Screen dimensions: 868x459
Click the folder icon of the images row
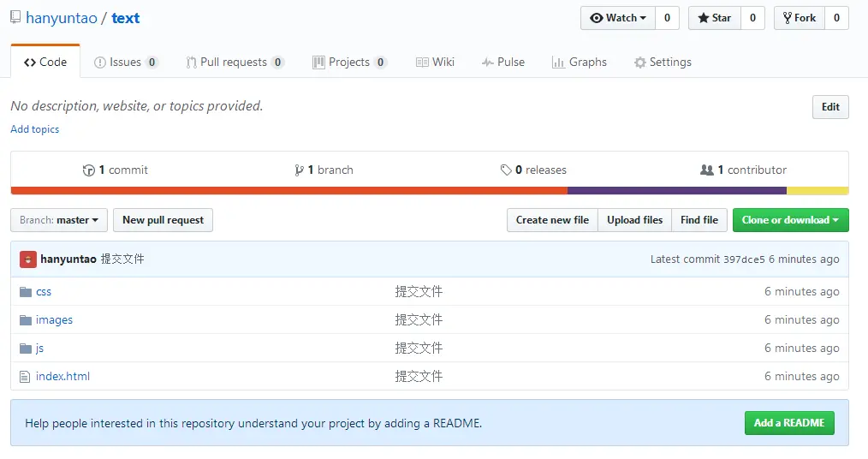(26, 320)
